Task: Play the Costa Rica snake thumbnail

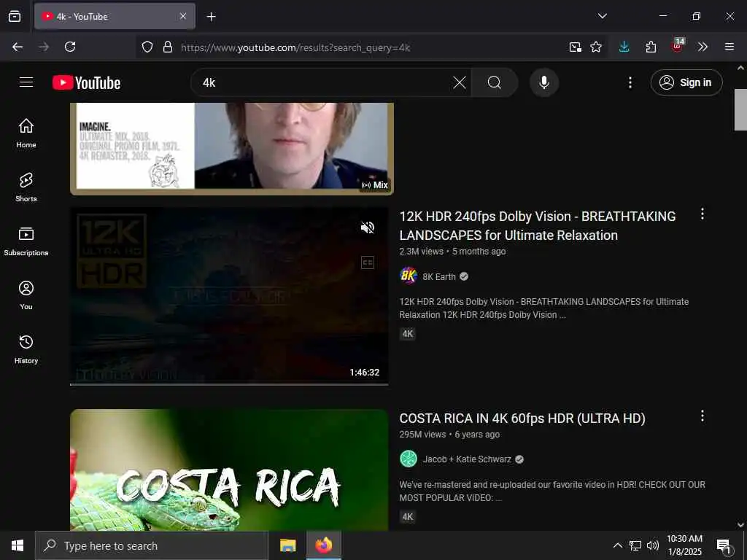Action: [x=229, y=470]
